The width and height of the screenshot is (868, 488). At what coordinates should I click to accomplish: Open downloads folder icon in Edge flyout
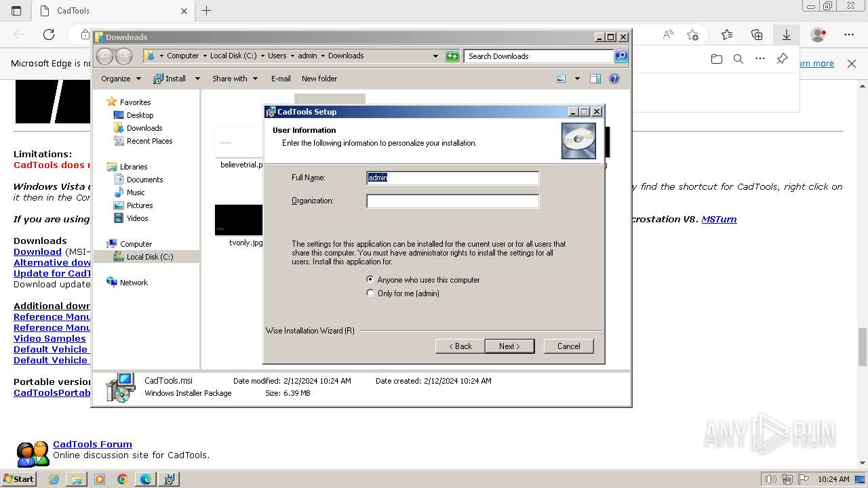(717, 59)
